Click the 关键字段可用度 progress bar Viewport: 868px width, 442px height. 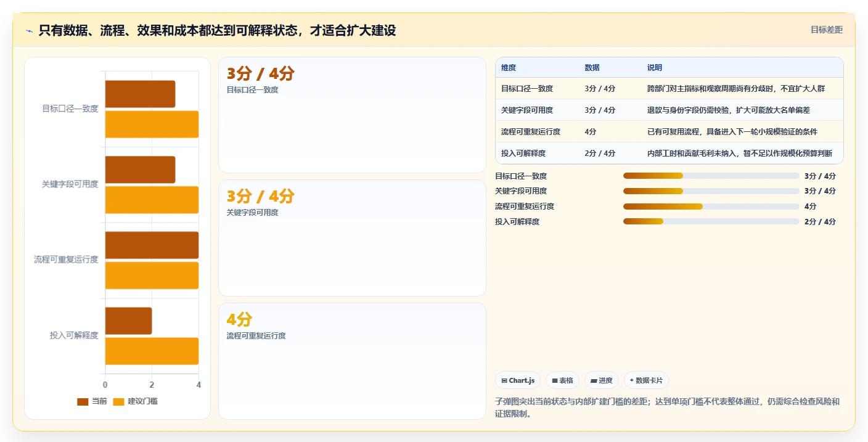tap(711, 191)
